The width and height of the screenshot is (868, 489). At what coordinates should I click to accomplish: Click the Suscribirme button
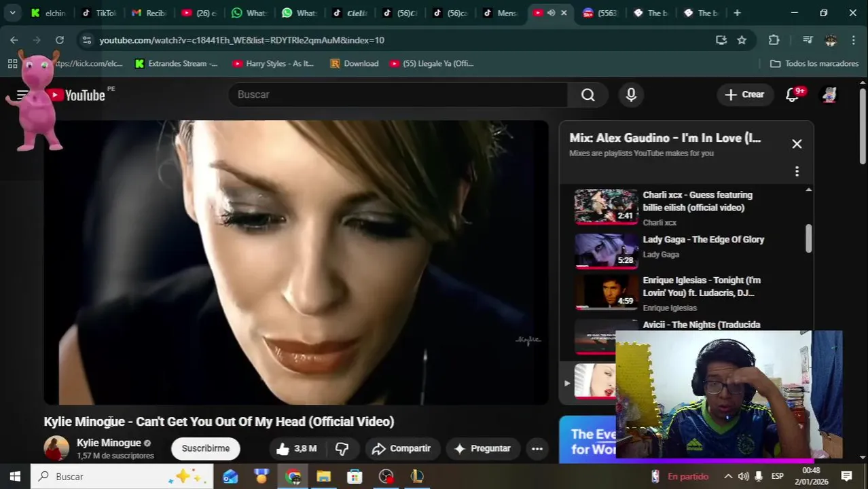206,448
